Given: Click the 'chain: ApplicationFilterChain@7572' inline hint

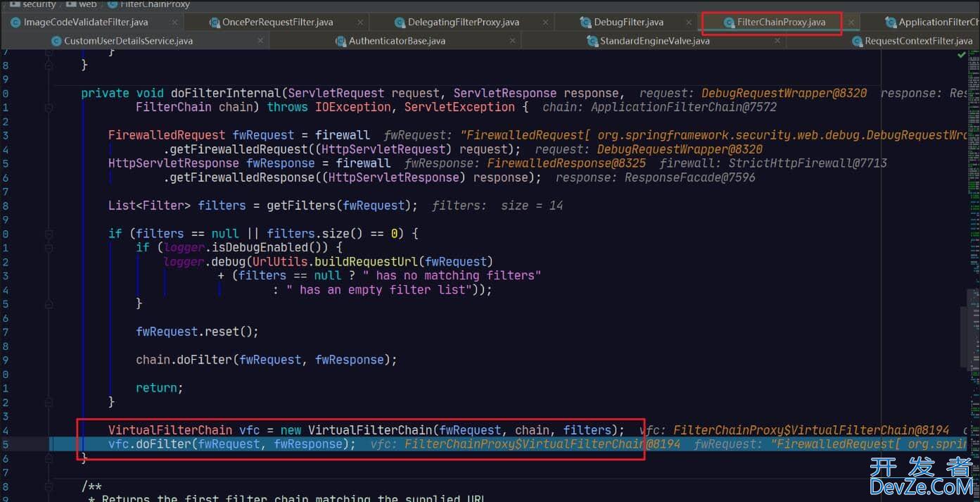Looking at the screenshot, I should [660, 107].
